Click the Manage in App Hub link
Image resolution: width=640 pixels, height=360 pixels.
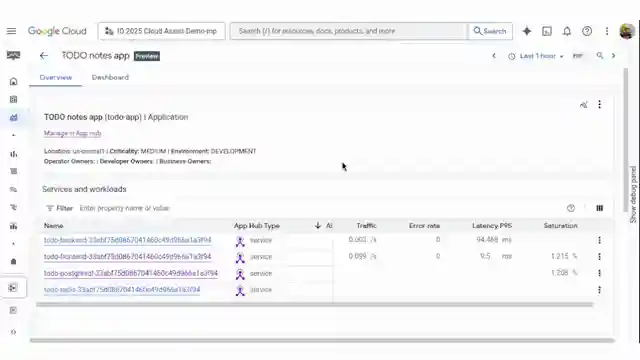coord(72,133)
